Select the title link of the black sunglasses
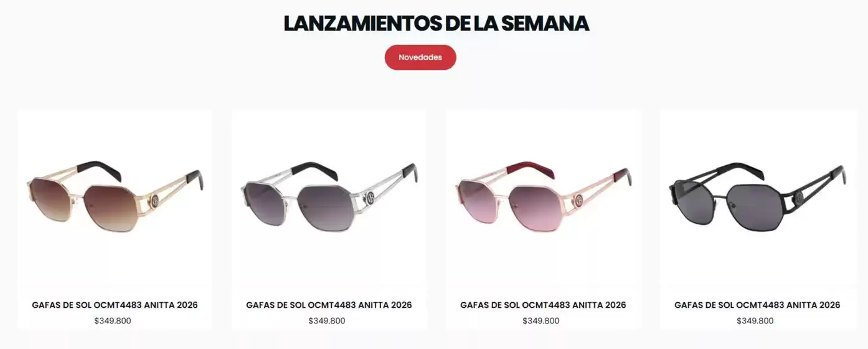The width and height of the screenshot is (868, 349). (757, 305)
